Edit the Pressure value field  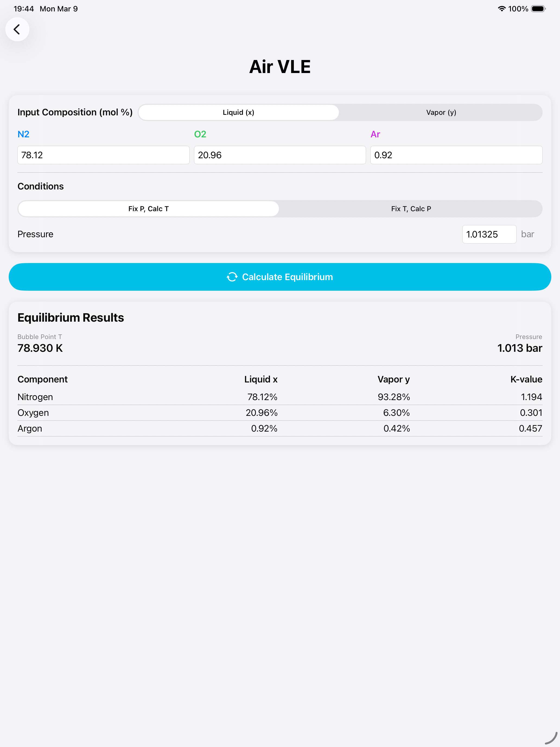(x=489, y=234)
